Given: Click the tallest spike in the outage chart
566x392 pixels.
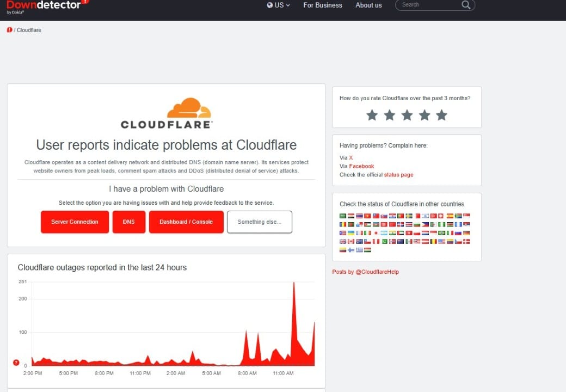Looking at the screenshot, I should tap(294, 325).
